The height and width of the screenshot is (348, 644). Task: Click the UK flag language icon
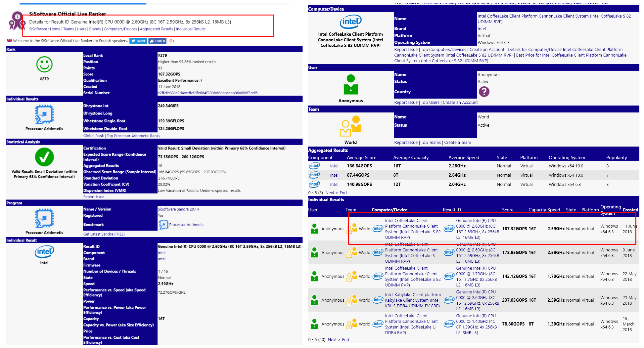pos(10,41)
